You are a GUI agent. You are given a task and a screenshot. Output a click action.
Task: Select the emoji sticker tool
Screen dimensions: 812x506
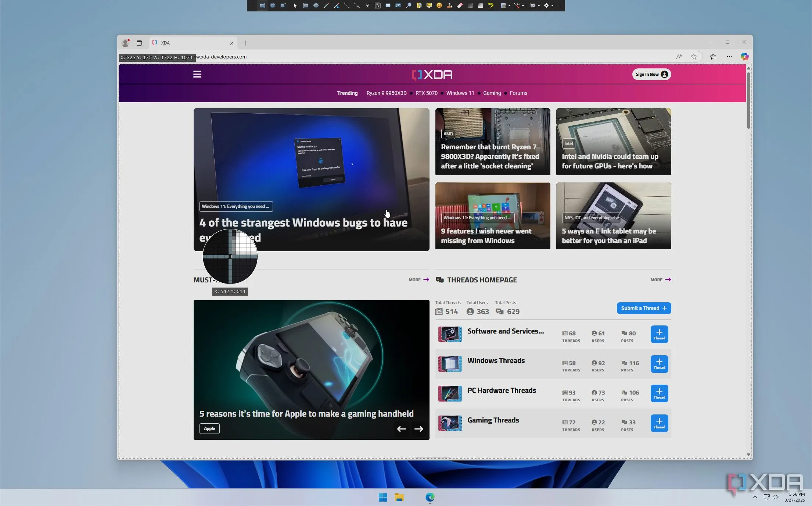point(439,6)
